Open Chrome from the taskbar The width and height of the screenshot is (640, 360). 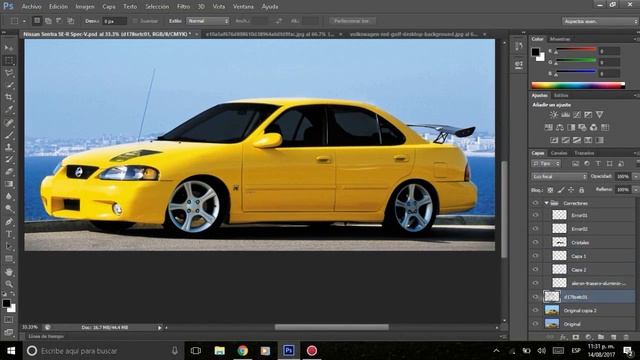[242, 351]
